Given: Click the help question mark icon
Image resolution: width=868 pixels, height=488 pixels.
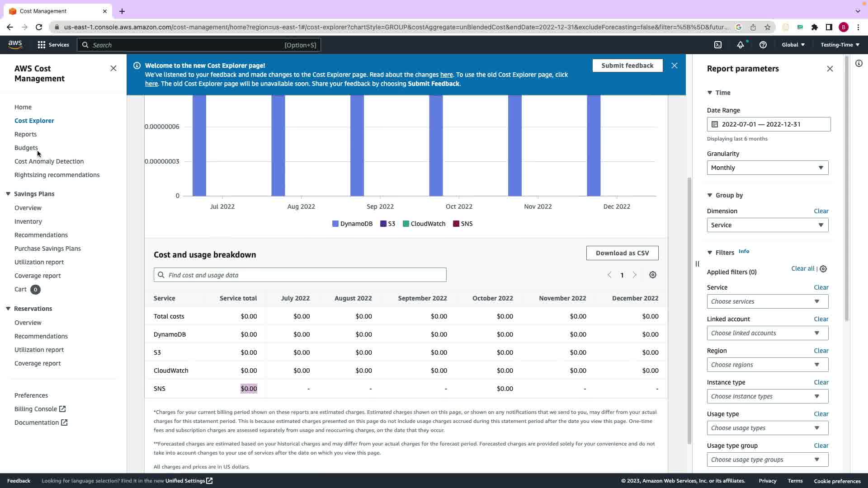Looking at the screenshot, I should tap(763, 45).
